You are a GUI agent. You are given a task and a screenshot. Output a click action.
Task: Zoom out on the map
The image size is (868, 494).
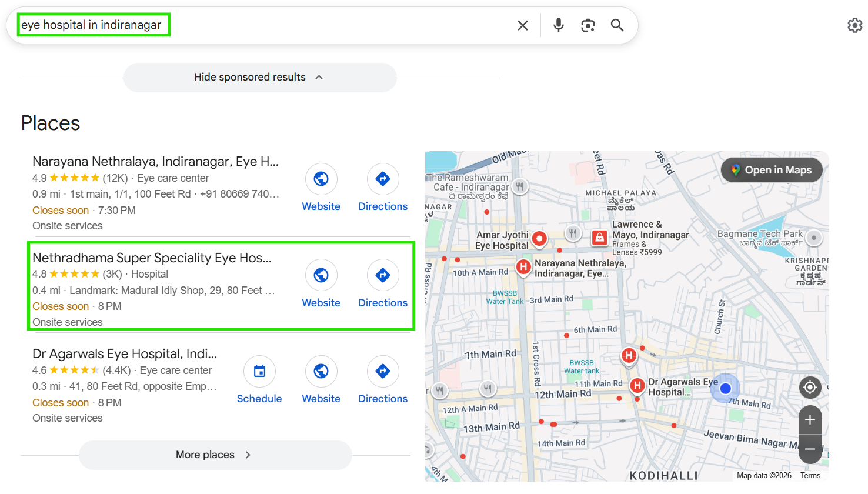click(810, 449)
